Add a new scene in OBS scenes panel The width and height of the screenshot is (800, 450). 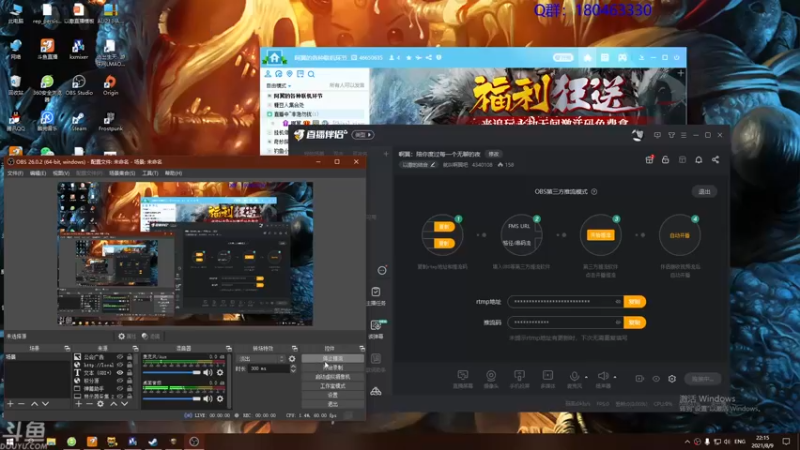10,404
